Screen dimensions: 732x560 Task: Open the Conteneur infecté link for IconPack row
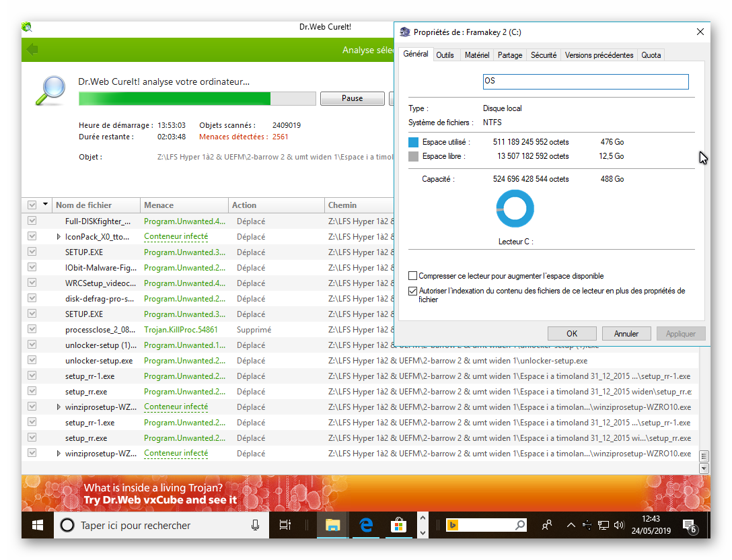point(176,236)
